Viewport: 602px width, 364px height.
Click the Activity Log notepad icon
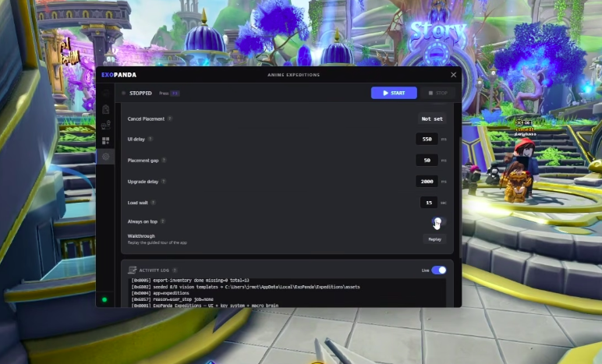coord(132,270)
